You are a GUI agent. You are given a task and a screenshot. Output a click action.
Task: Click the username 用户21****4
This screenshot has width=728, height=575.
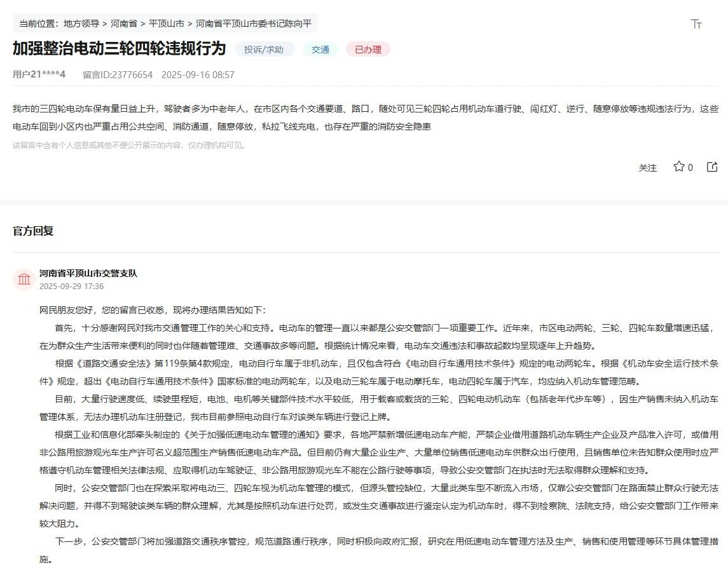(39, 74)
